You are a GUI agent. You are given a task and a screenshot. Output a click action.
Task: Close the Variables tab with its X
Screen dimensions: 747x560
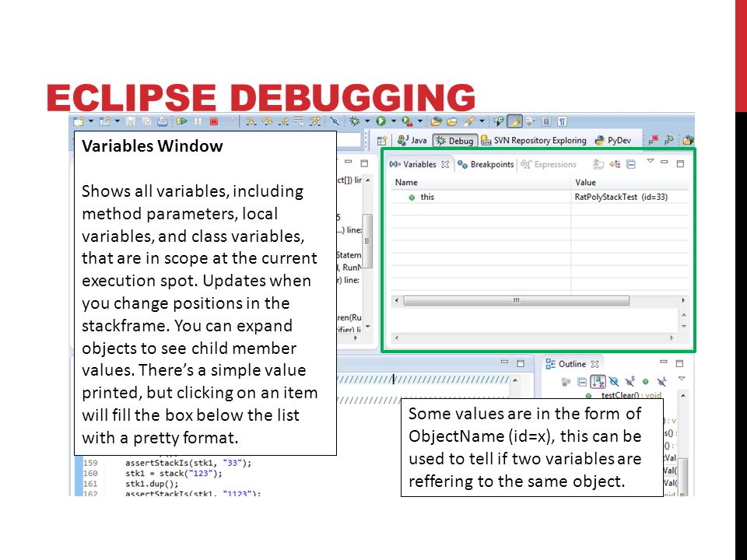[x=445, y=164]
